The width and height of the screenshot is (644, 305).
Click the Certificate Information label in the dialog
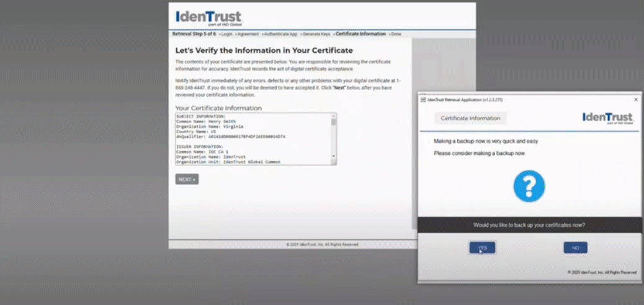point(470,118)
